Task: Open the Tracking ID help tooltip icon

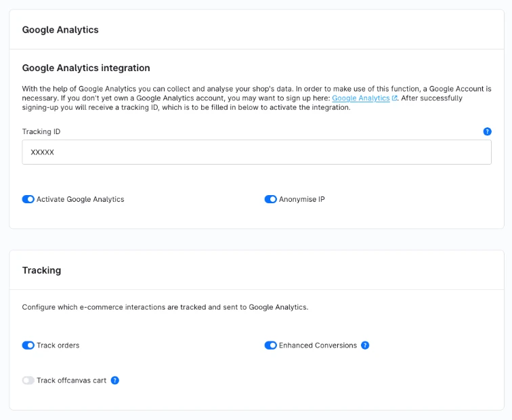Action: (487, 131)
